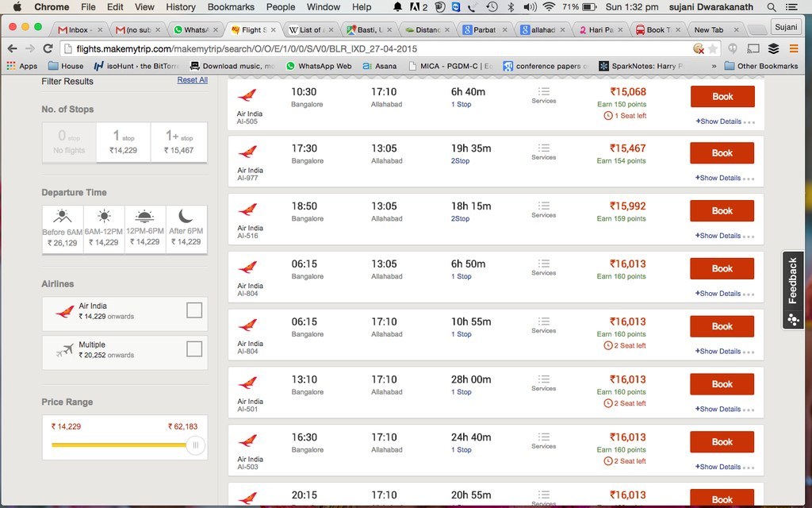Select the 1 stop filter
This screenshot has width=812, height=508.
pyautogui.click(x=123, y=143)
